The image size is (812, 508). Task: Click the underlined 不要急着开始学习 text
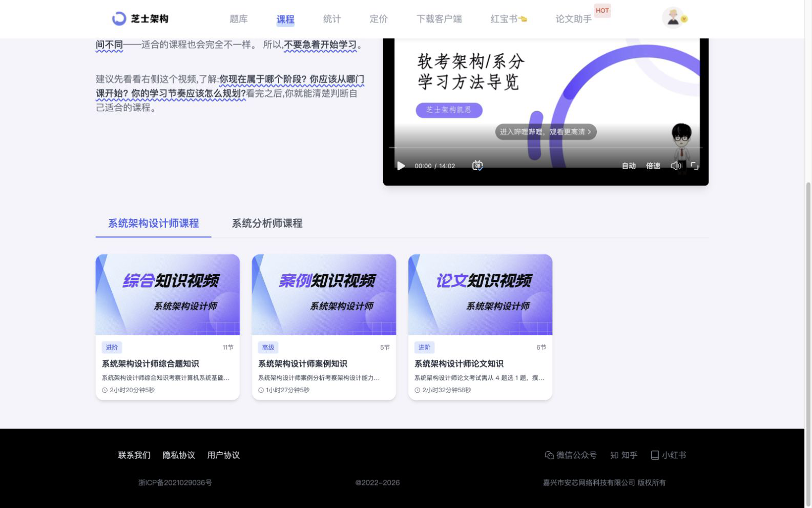tap(320, 45)
